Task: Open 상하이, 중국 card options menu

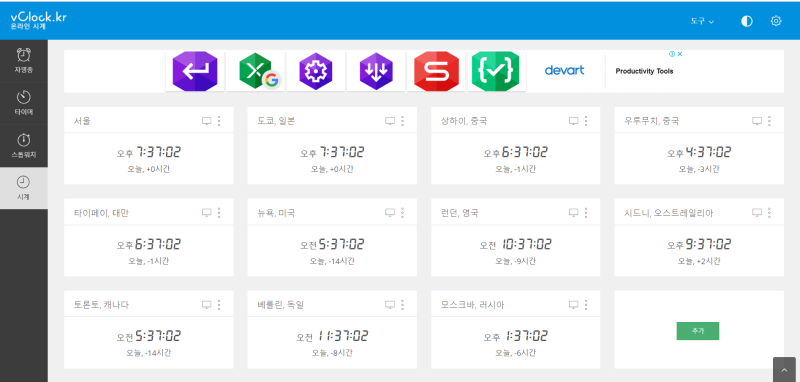Action: (x=586, y=121)
